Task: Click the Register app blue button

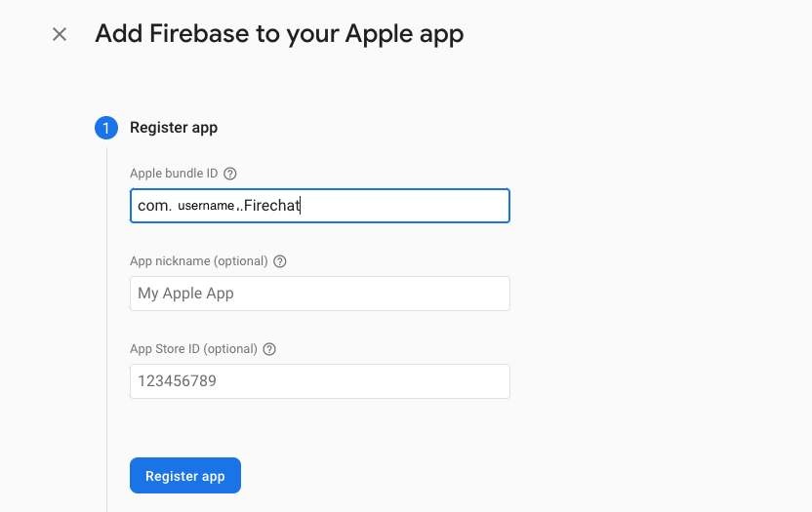Action: pyautogui.click(x=185, y=475)
